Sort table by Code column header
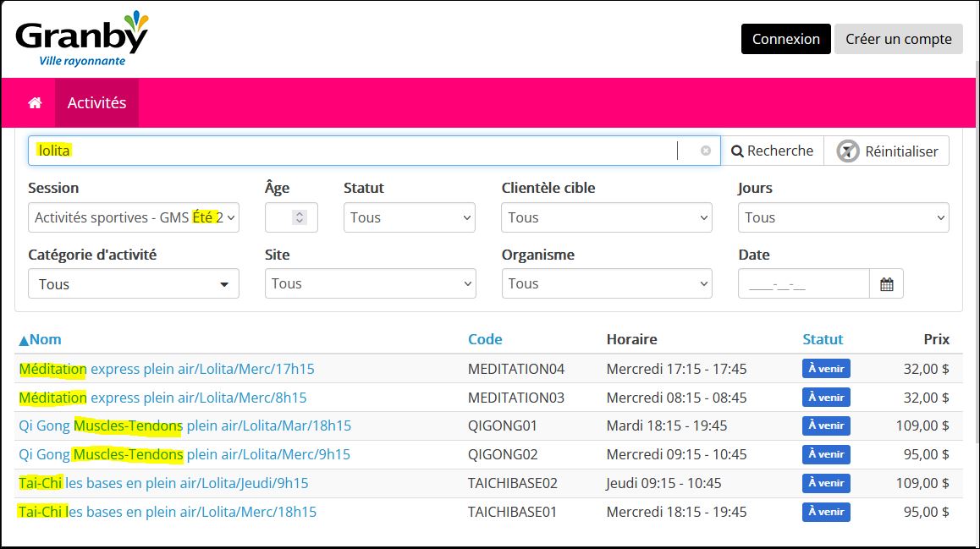The height and width of the screenshot is (549, 980). click(x=485, y=339)
